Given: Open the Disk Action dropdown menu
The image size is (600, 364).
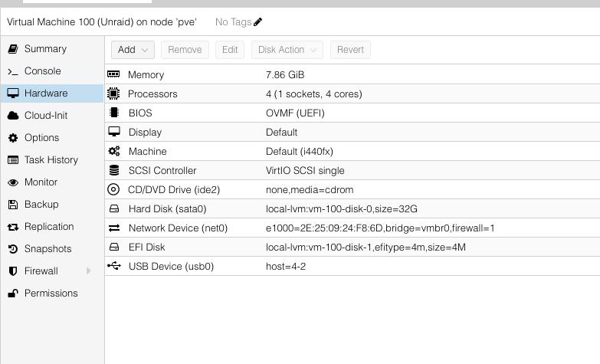Looking at the screenshot, I should [x=287, y=50].
